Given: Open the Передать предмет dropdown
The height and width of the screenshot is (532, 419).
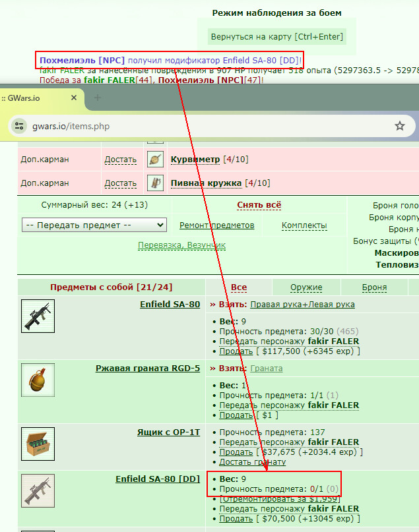Looking at the screenshot, I should coord(94,225).
